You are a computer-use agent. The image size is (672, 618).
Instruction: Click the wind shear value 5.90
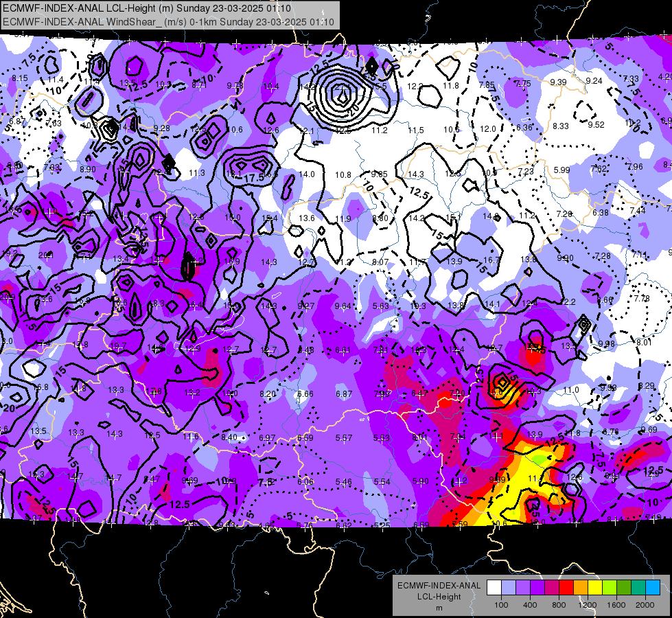420,481
